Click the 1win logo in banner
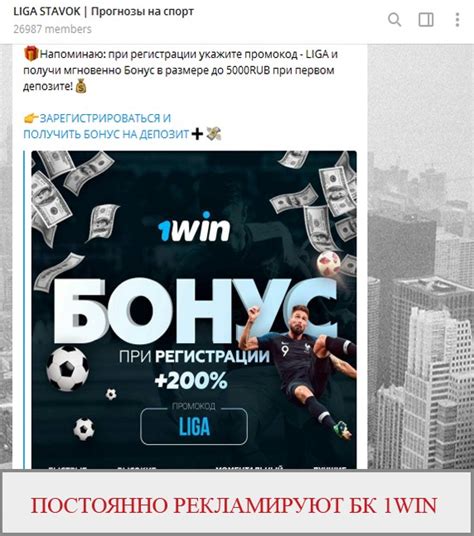 pyautogui.click(x=194, y=227)
